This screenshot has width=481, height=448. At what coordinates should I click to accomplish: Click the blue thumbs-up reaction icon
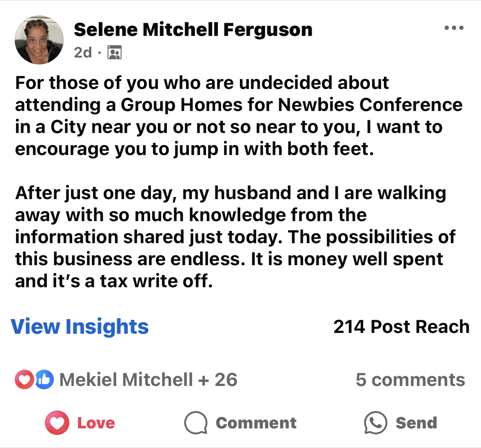pos(44,380)
